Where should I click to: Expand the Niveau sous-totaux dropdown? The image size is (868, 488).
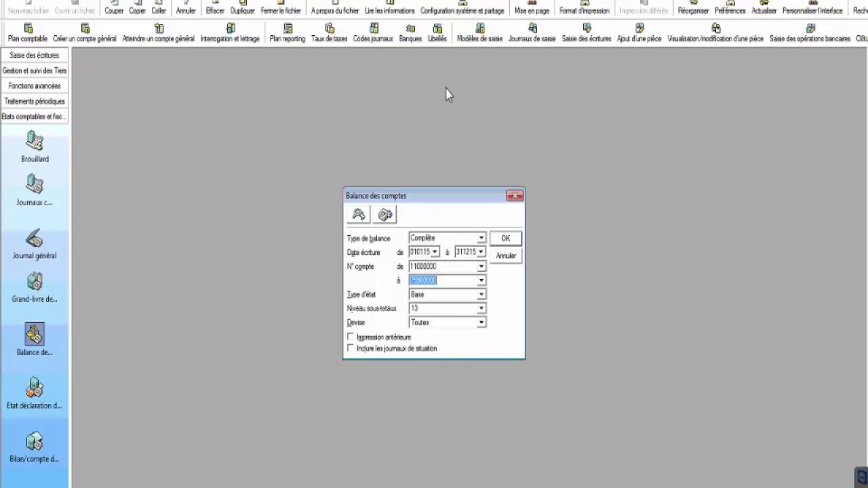pos(481,308)
